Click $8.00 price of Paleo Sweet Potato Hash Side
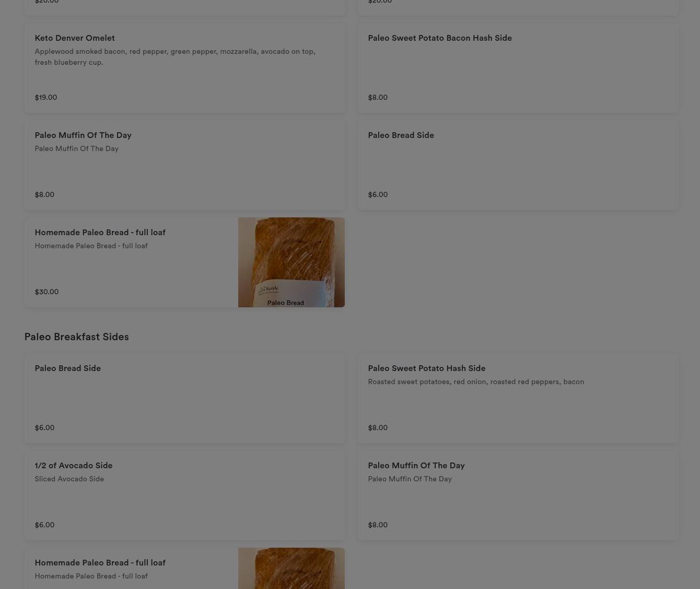Viewport: 700px width, 589px height. point(378,428)
